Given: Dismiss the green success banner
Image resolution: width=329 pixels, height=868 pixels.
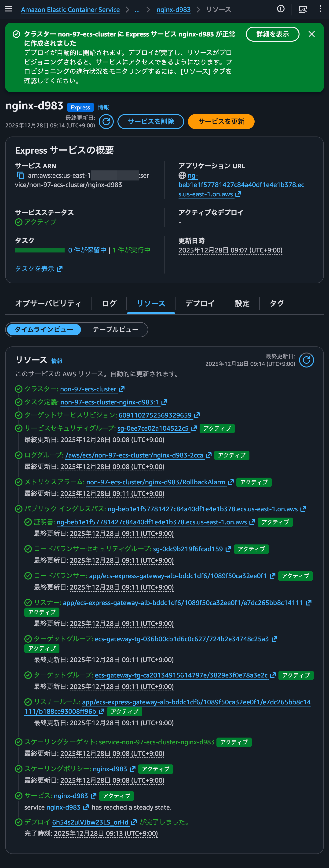Looking at the screenshot, I should pos(311,34).
